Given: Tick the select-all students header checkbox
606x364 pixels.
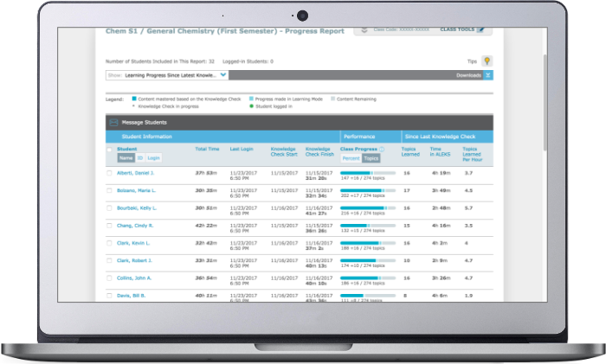Looking at the screenshot, I should click(x=109, y=150).
